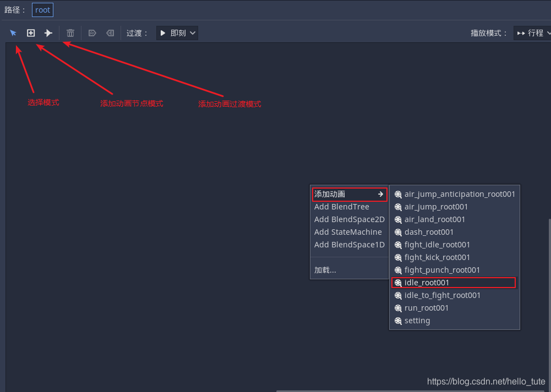Click the trash delete node icon
The height and width of the screenshot is (392, 551).
[70, 33]
